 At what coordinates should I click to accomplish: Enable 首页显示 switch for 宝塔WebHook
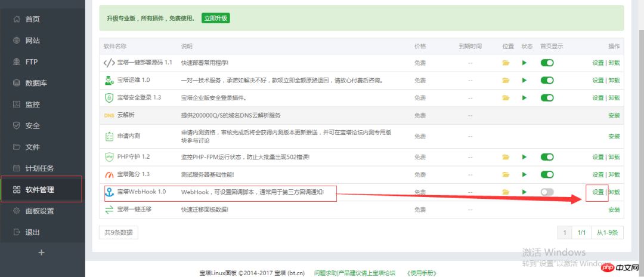547,192
